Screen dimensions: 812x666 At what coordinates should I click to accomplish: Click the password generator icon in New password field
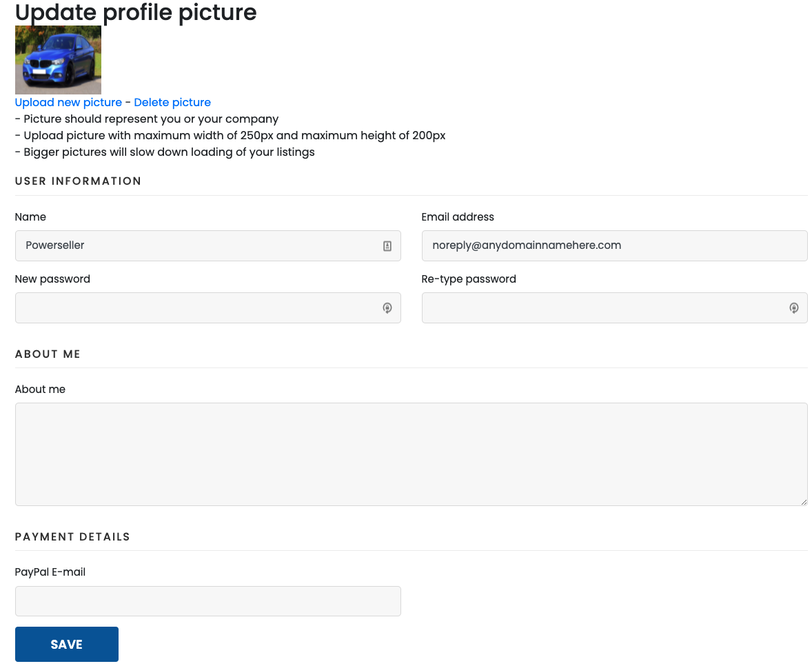point(387,308)
